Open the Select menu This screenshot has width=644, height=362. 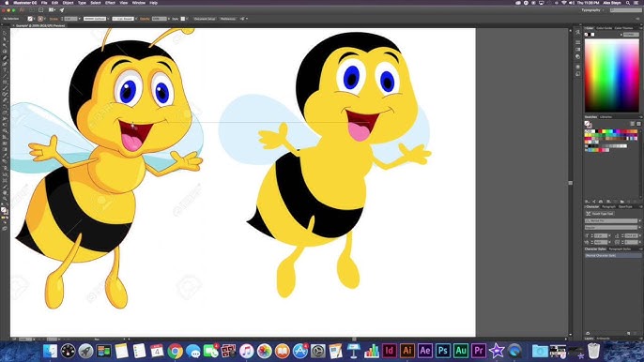click(96, 3)
